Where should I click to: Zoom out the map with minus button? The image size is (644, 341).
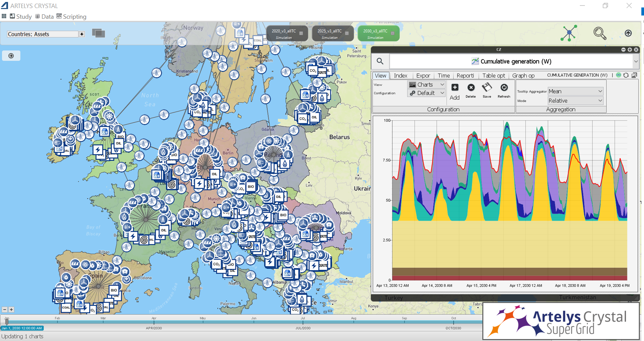click(x=5, y=309)
